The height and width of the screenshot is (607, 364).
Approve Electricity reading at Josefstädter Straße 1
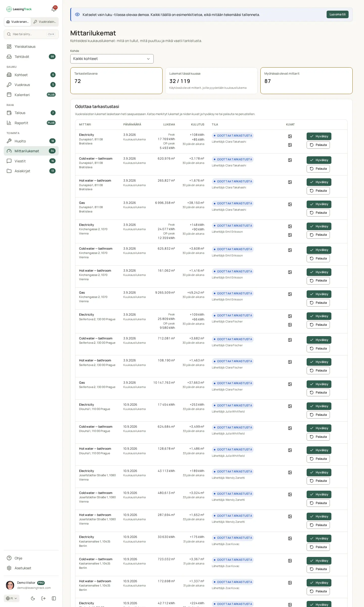click(319, 472)
